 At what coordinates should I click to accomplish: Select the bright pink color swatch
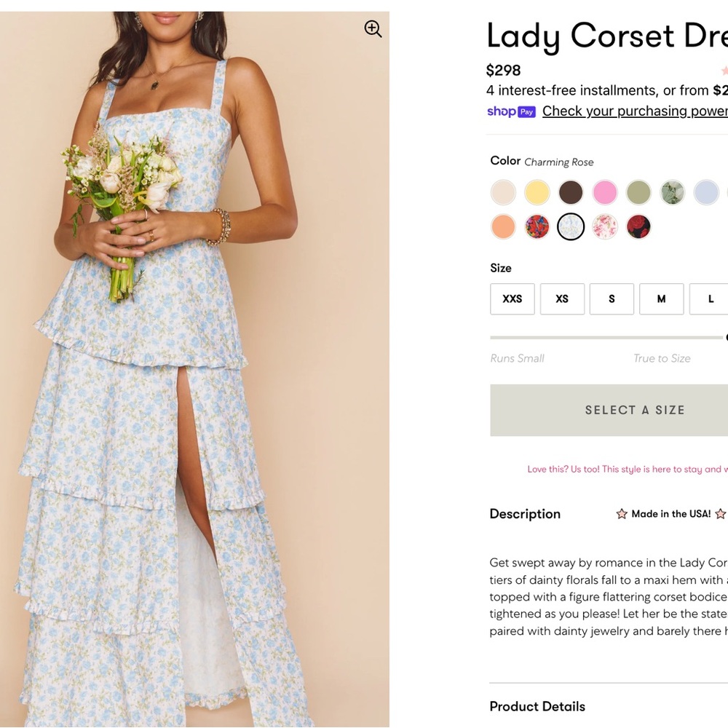[605, 192]
